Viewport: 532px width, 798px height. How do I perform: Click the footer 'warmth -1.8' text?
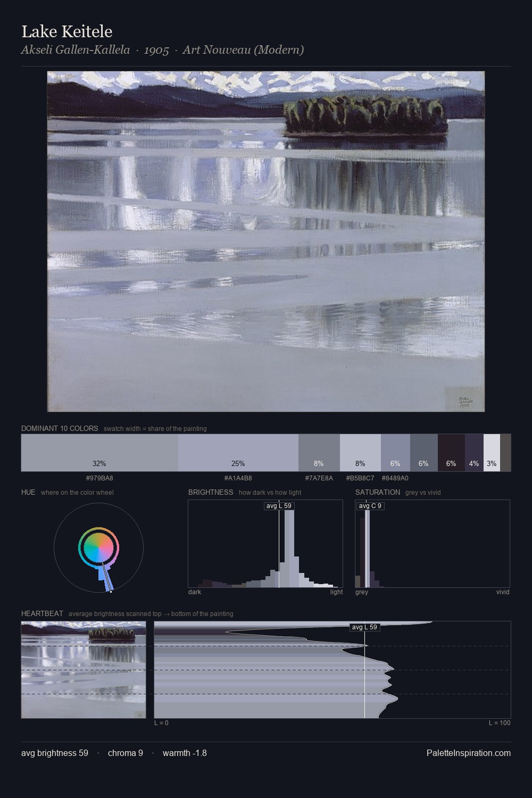(185, 753)
